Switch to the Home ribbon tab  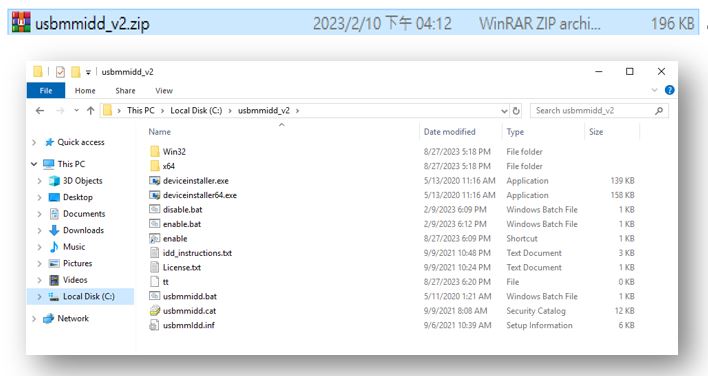coord(85,91)
